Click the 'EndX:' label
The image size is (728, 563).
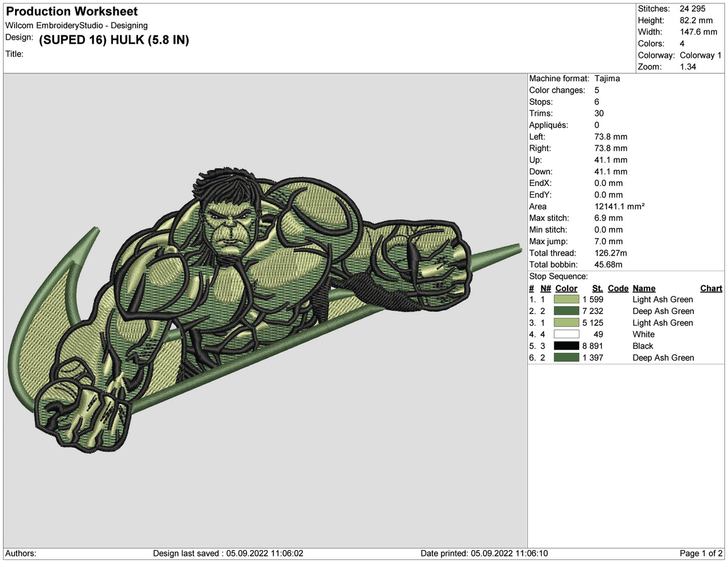coord(540,183)
